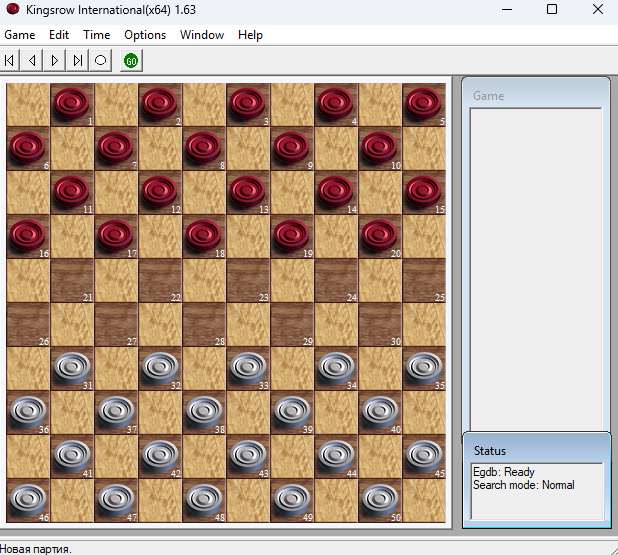Open the Edit menu

tap(59, 35)
